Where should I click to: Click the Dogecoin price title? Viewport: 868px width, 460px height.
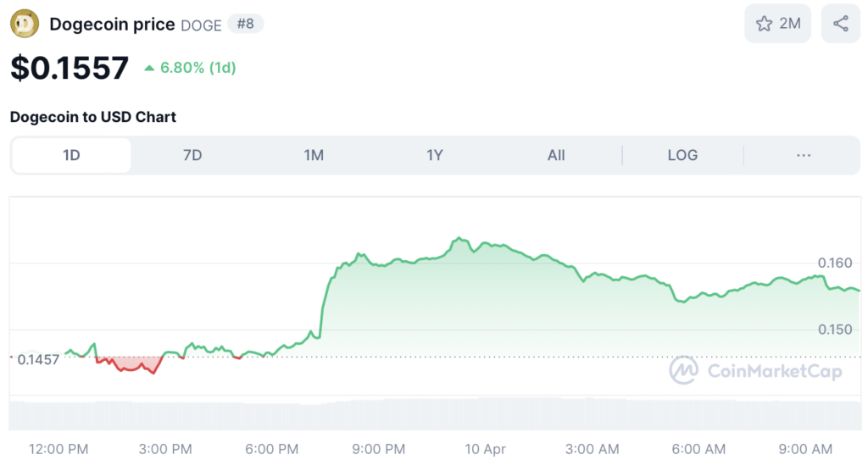(112, 25)
